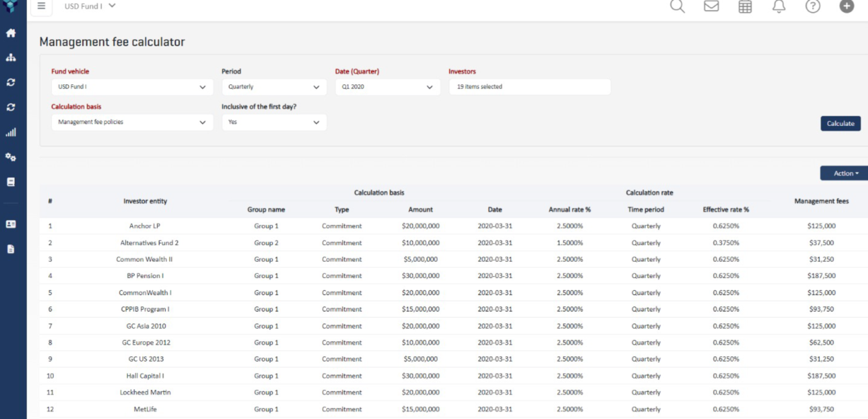Change 'Inclusive of the first day?' to No
The height and width of the screenshot is (419, 868).
tap(274, 122)
